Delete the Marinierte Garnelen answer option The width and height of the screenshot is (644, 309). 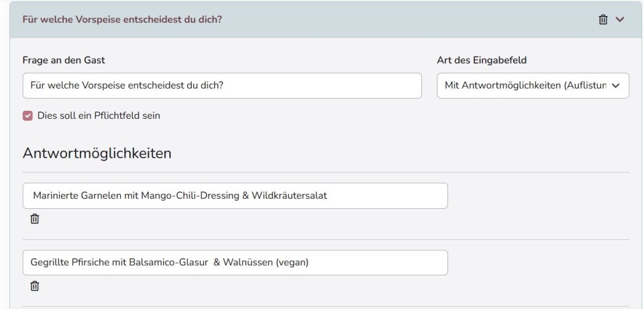click(x=35, y=219)
